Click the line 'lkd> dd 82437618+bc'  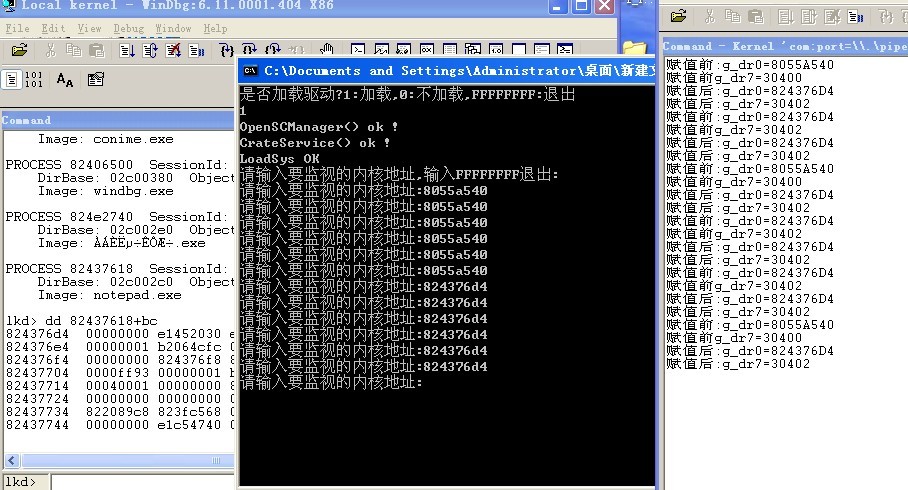pos(82,321)
